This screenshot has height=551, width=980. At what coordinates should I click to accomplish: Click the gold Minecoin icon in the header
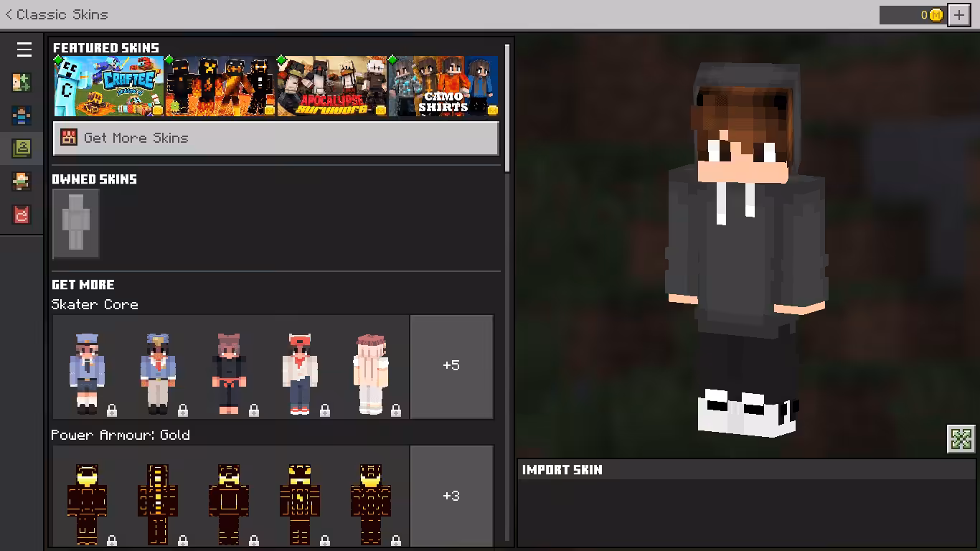click(936, 15)
